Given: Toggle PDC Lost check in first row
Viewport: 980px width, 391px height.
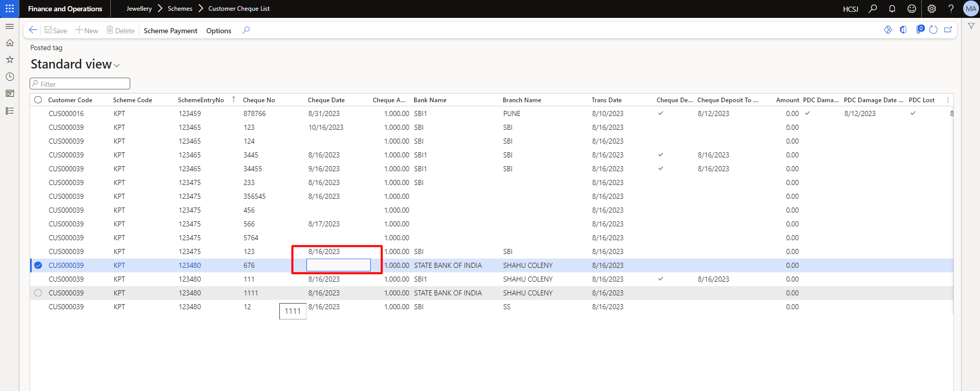Looking at the screenshot, I should pos(913,113).
